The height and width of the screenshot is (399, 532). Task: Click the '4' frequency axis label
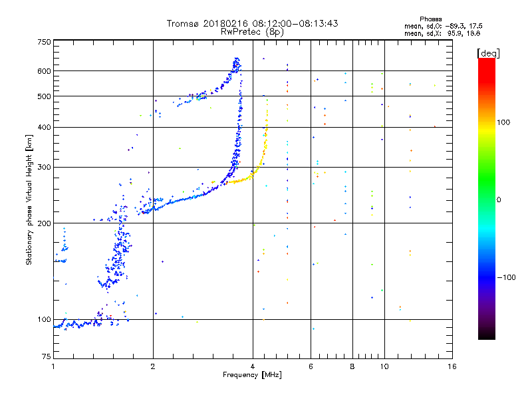point(253,366)
